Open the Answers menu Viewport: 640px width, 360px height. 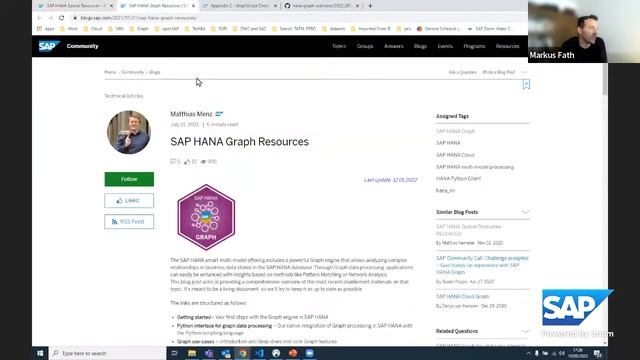[393, 46]
